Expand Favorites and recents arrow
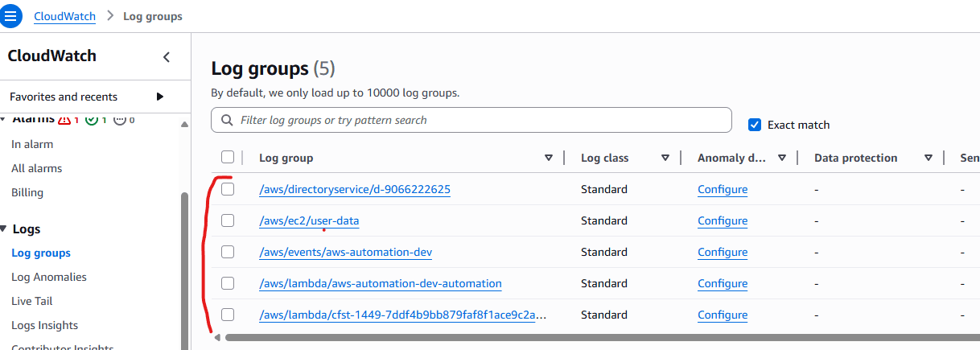Viewport: 980px width, 350px height. [x=160, y=97]
